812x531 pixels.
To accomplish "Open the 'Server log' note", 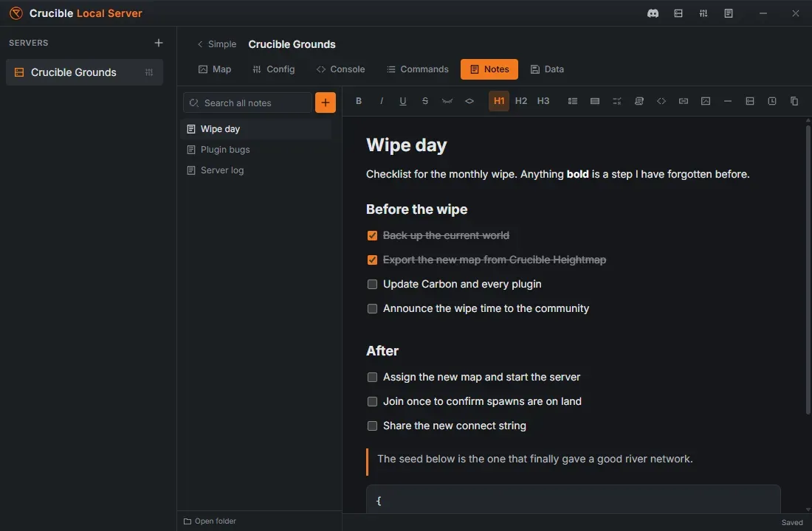I will [x=256, y=170].
